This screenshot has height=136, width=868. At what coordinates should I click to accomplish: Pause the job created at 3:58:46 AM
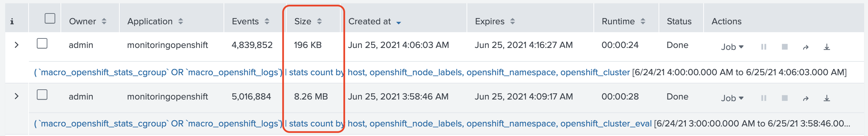(763, 98)
